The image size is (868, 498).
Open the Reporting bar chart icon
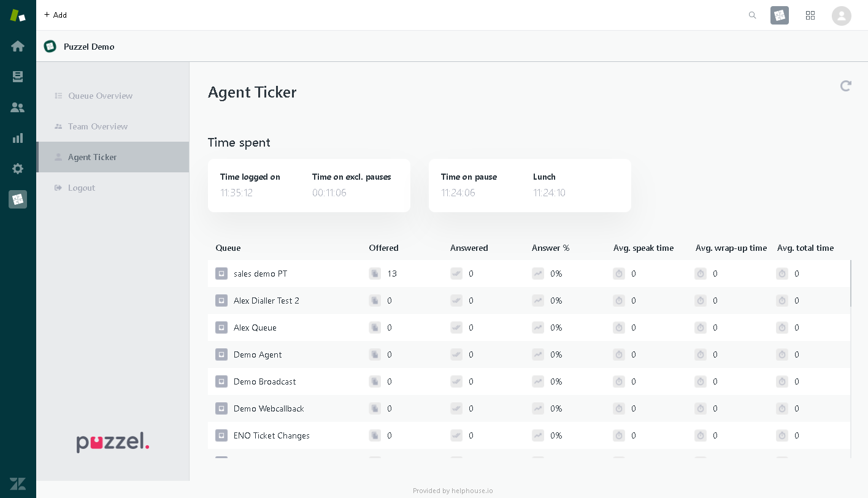(18, 138)
